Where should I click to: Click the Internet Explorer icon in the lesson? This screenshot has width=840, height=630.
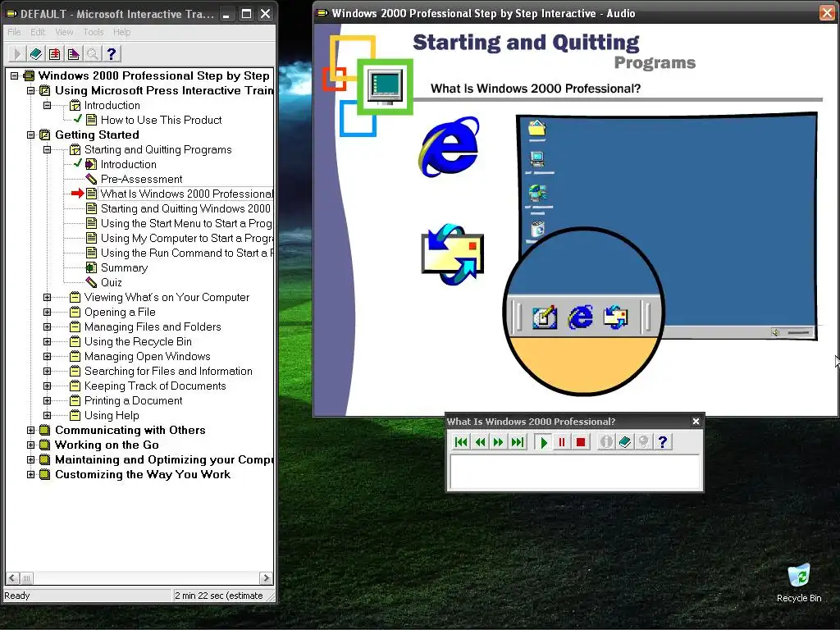click(449, 147)
